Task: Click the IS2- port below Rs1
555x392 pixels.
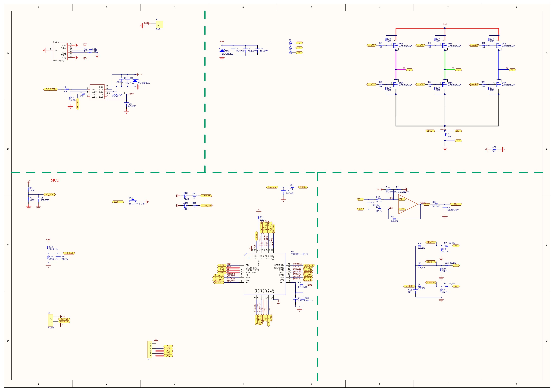Action: click(x=458, y=141)
